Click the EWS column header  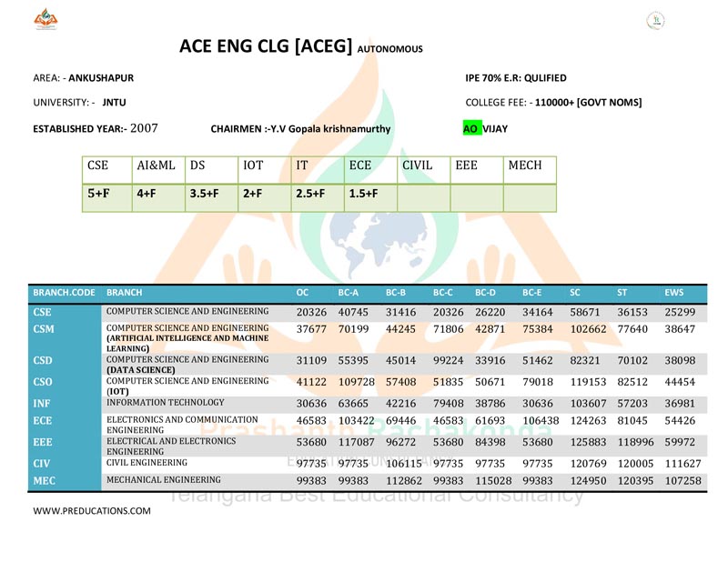point(673,293)
